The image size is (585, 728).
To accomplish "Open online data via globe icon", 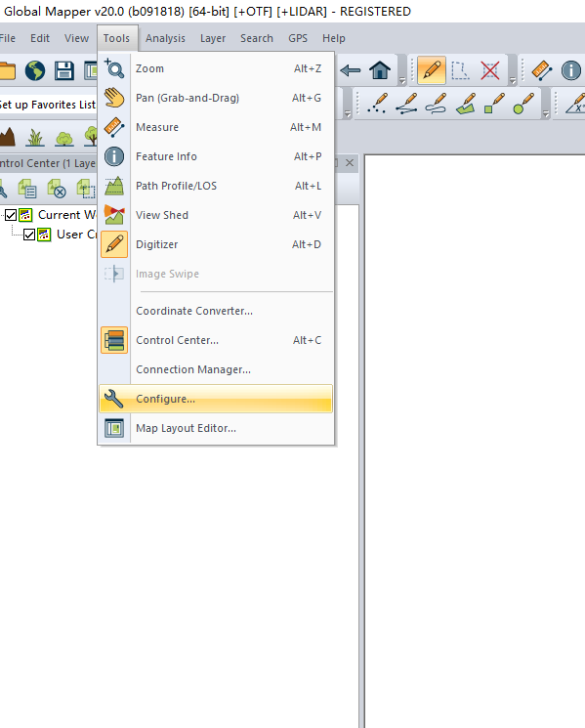I will (35, 71).
